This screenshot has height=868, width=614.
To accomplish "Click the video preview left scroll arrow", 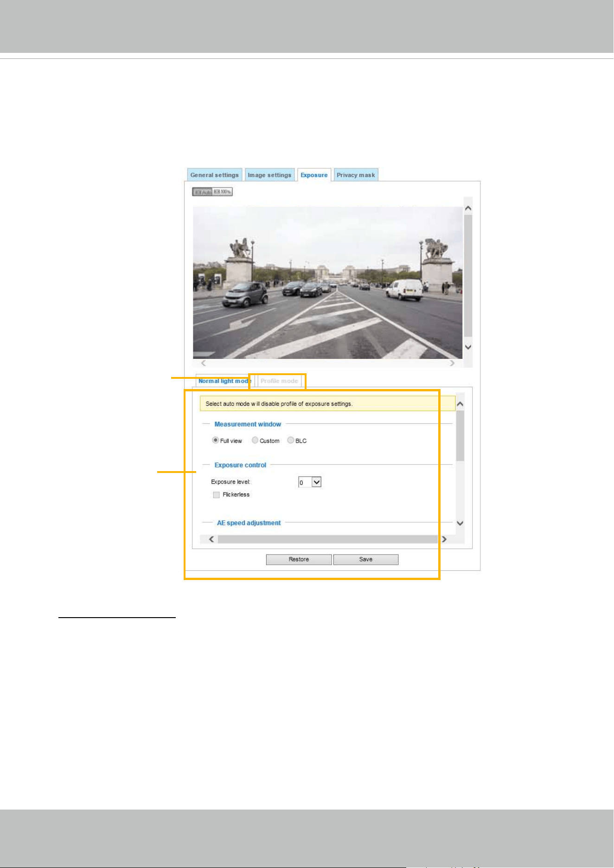I will pyautogui.click(x=203, y=363).
